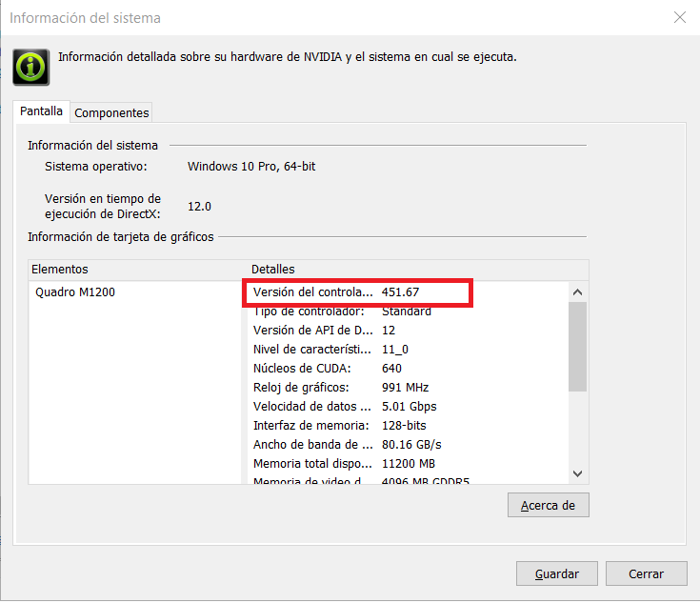Click the 5.01 Gbps data rate value

409,407
